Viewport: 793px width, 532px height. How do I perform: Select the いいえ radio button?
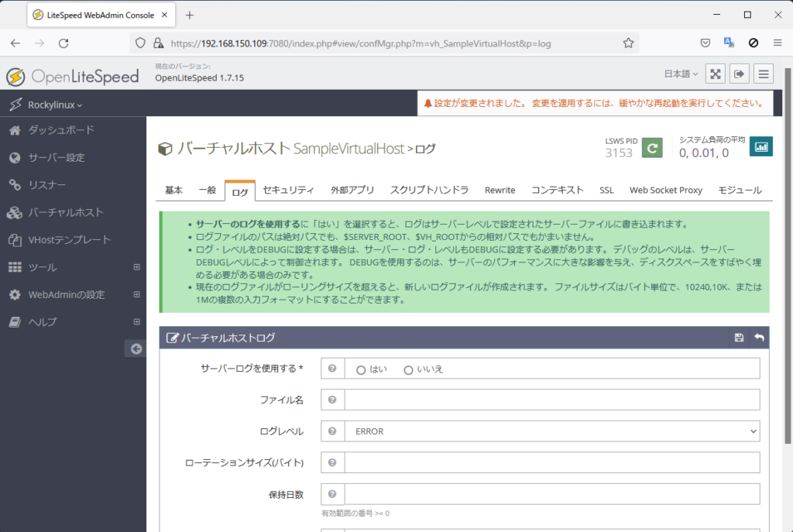pos(409,370)
